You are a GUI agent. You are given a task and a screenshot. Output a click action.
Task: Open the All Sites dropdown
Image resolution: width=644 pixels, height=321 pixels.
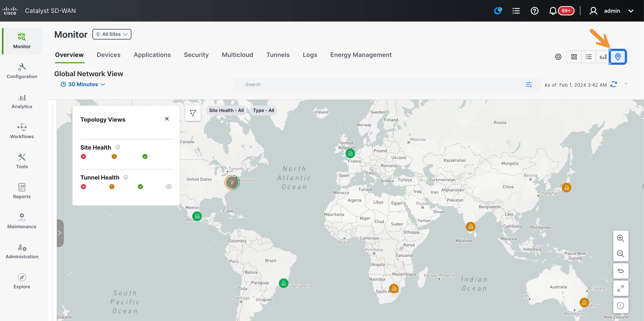112,34
